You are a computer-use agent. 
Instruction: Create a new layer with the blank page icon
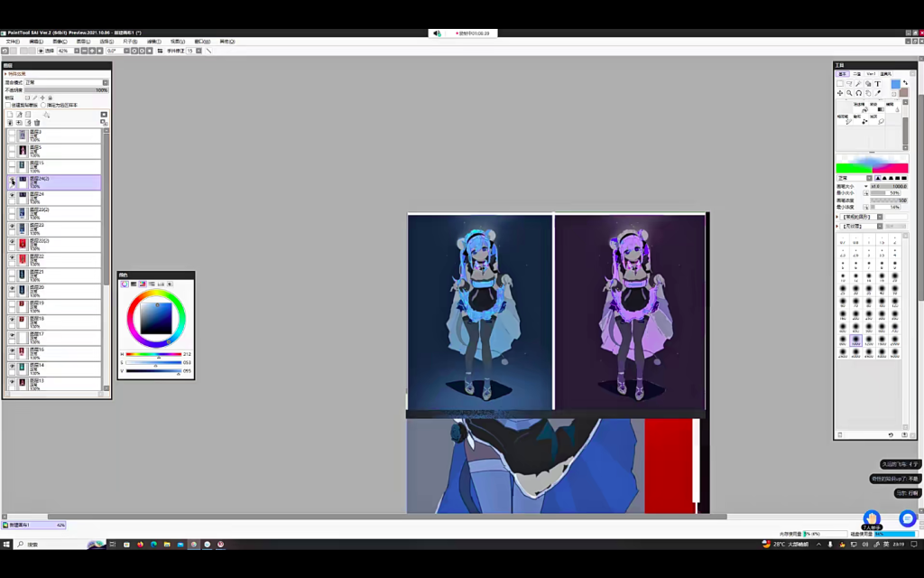(x=10, y=115)
